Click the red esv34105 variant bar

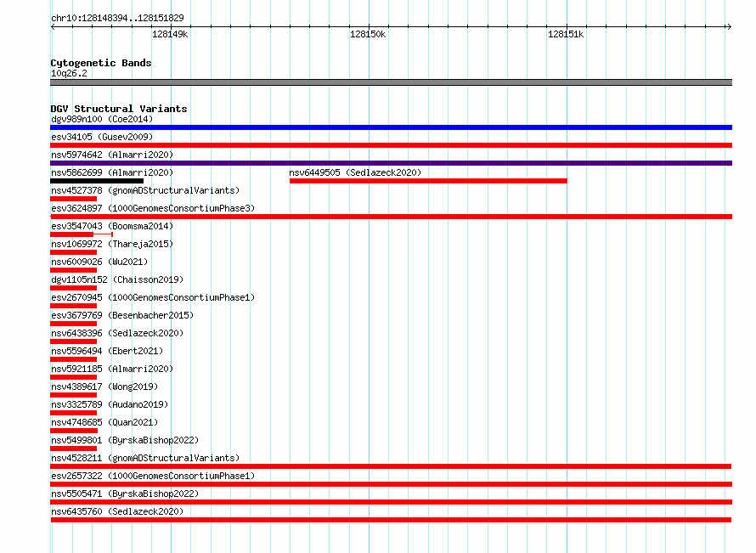(x=391, y=145)
